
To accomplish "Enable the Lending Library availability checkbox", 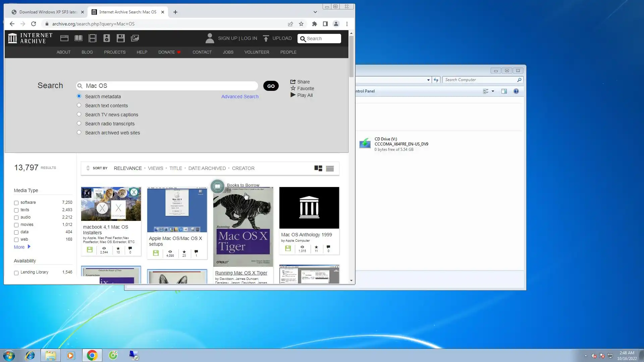I will [16, 273].
